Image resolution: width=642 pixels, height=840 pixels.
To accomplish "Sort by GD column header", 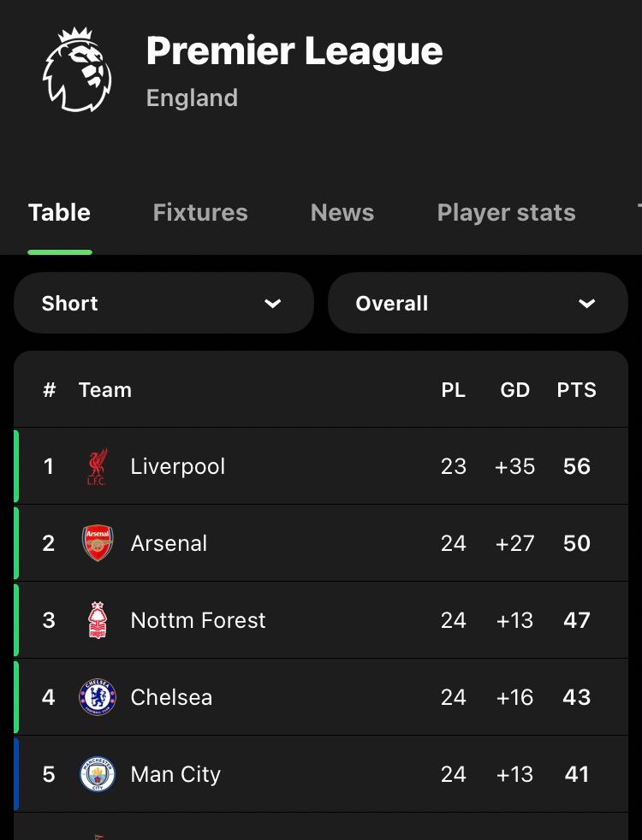I will (x=514, y=390).
